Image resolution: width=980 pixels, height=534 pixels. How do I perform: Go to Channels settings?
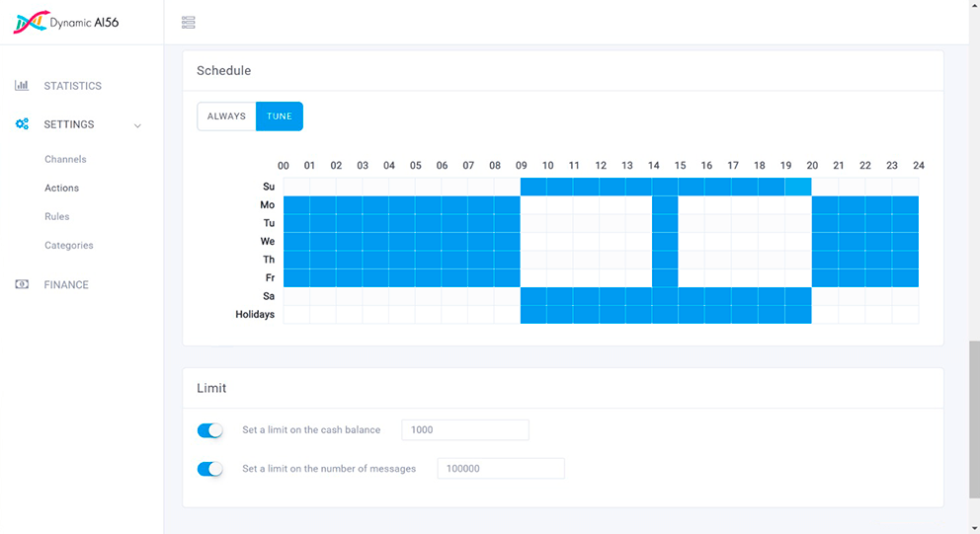pos(65,159)
